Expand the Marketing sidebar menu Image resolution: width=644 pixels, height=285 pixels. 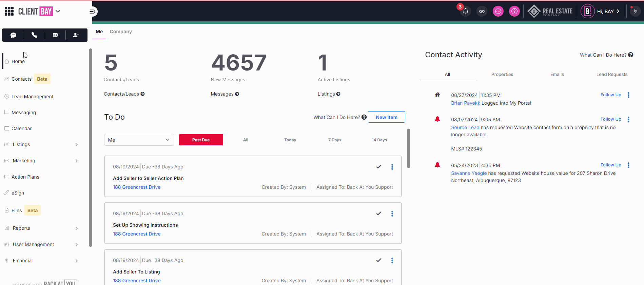pyautogui.click(x=77, y=161)
